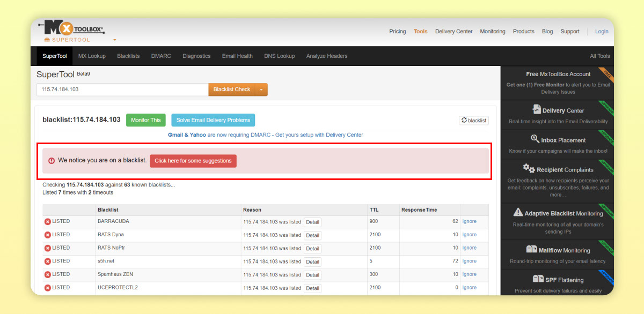Open Tools in the top menu

(x=421, y=31)
